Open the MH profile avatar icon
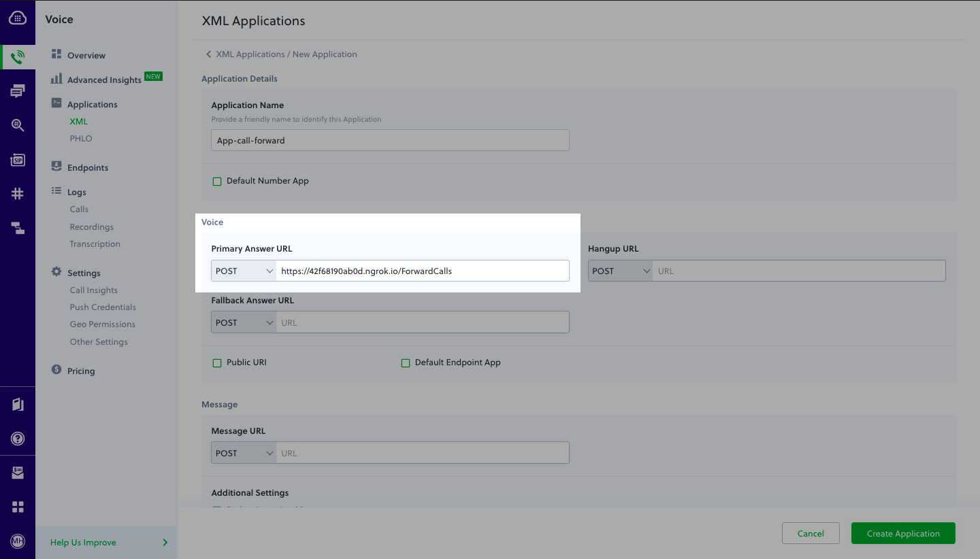This screenshot has height=559, width=980. [18, 541]
